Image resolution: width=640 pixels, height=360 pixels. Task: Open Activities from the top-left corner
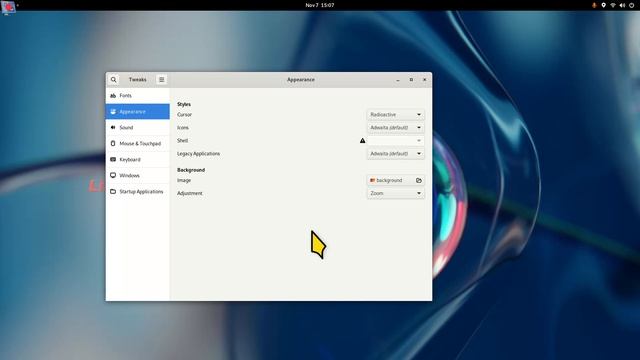click(8, 6)
